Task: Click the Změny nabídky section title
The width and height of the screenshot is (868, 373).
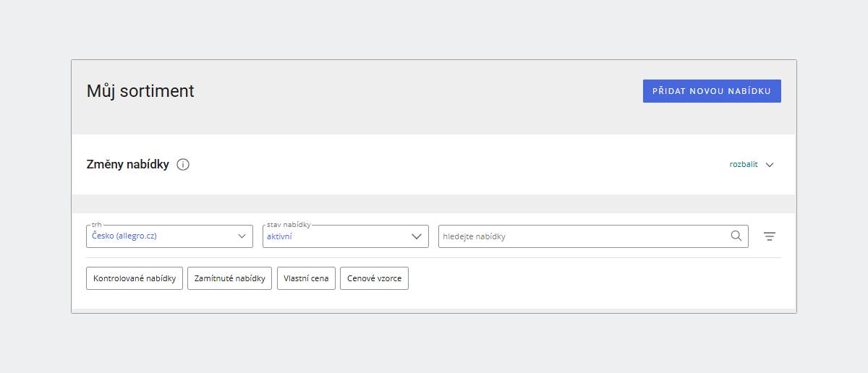Action: [x=127, y=165]
